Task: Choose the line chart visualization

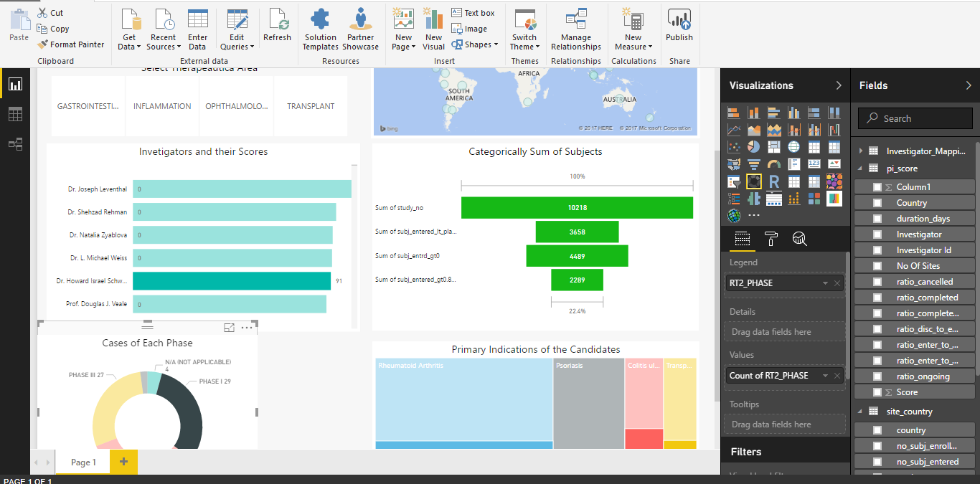Action: point(733,130)
